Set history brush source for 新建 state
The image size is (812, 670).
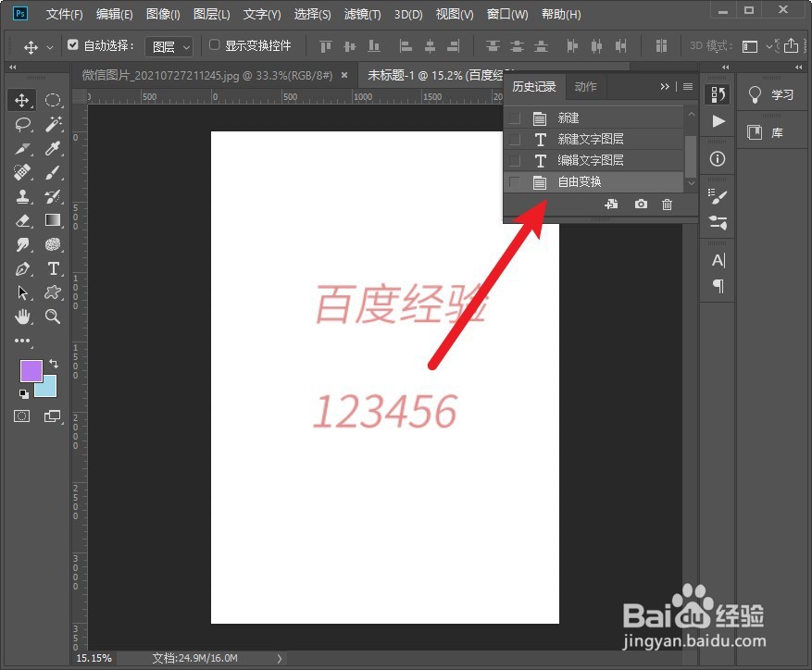[x=515, y=118]
